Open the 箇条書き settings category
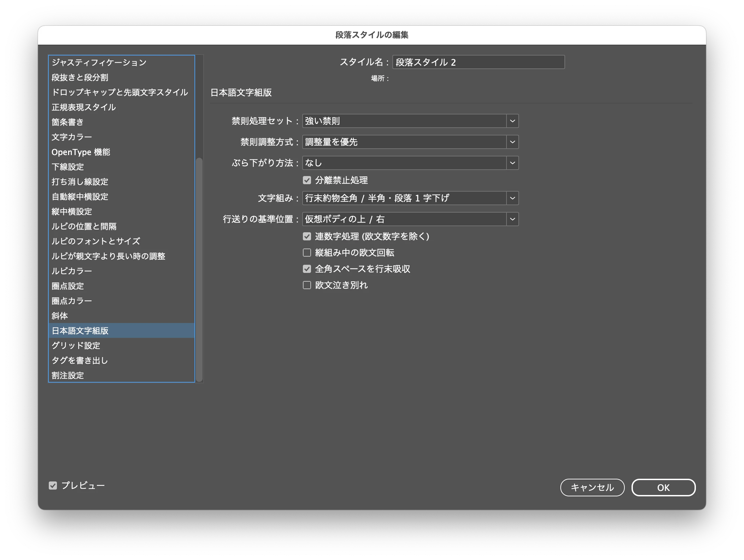The width and height of the screenshot is (744, 560). [x=67, y=122]
